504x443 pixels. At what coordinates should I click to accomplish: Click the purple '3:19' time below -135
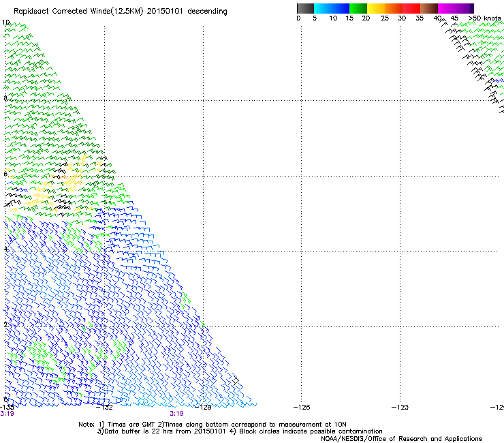(x=7, y=414)
